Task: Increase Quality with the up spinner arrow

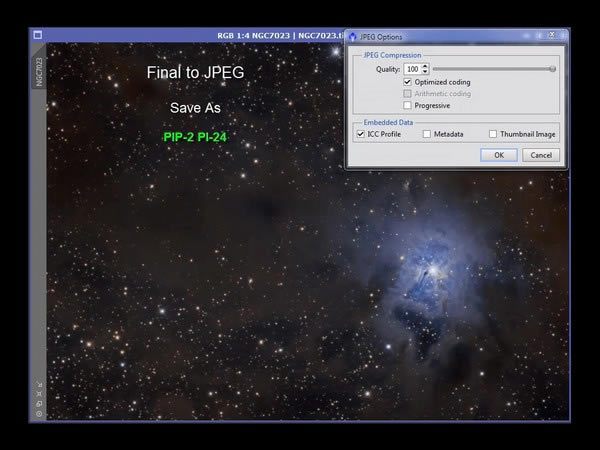Action: pyautogui.click(x=425, y=66)
